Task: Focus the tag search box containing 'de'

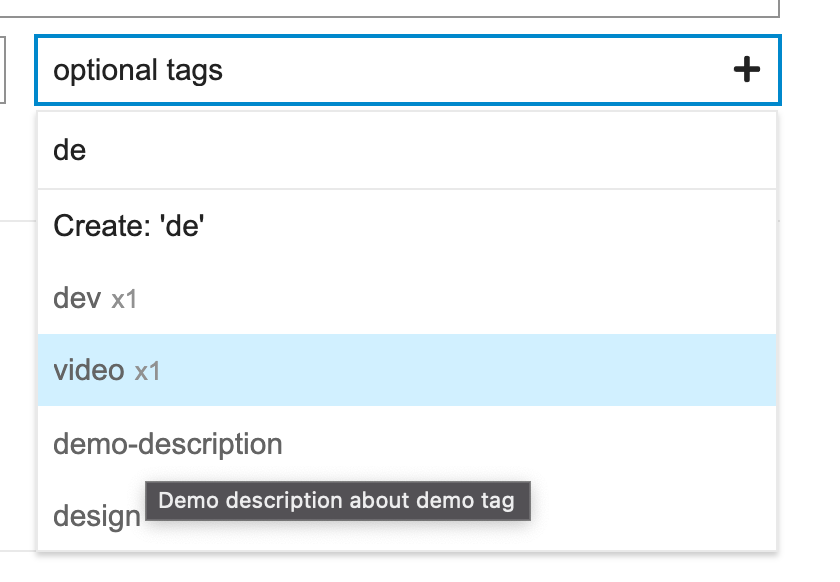Action: tap(407, 150)
